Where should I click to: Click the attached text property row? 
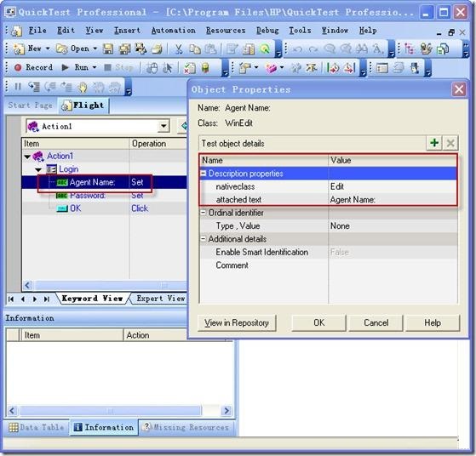coord(329,200)
